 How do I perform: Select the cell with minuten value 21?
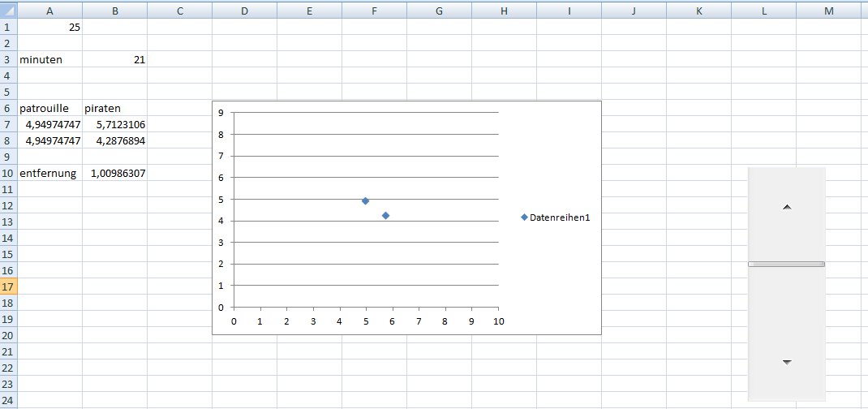pos(114,59)
